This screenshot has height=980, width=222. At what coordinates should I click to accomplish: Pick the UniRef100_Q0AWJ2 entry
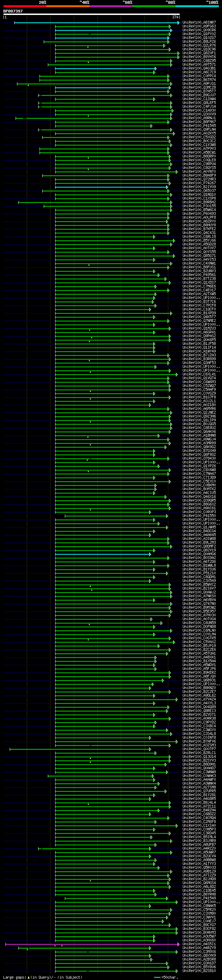(x=199, y=592)
